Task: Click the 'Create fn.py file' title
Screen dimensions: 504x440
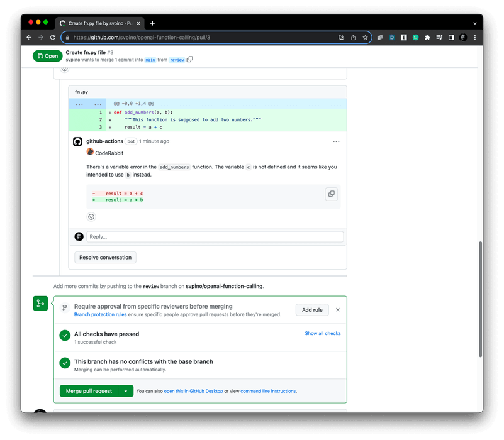Action: pos(86,52)
